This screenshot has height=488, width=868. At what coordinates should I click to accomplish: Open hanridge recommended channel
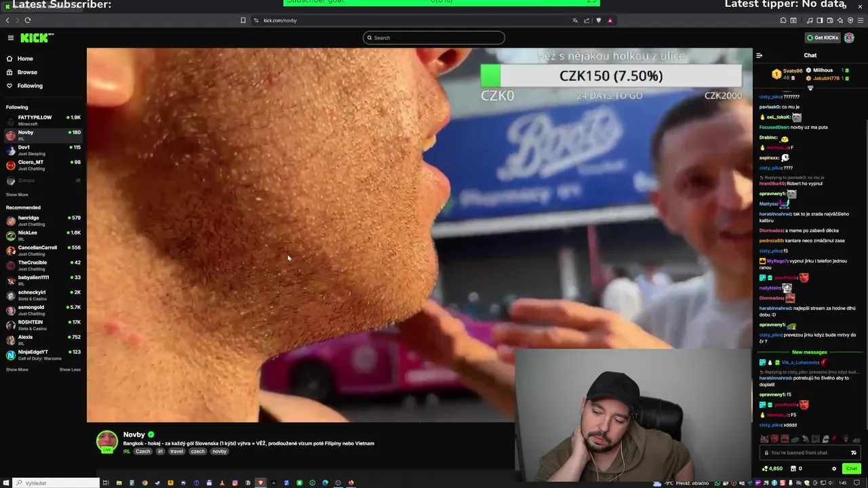pyautogui.click(x=43, y=220)
